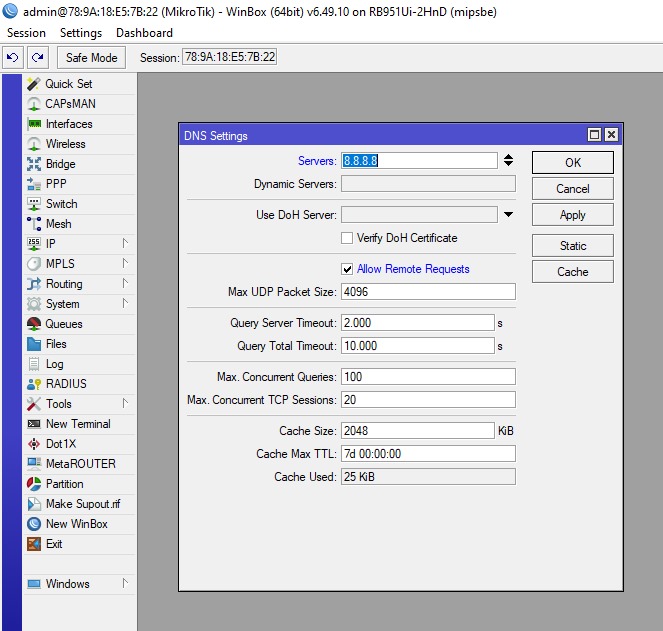Open the Settings menu
The image size is (663, 631).
point(81,33)
